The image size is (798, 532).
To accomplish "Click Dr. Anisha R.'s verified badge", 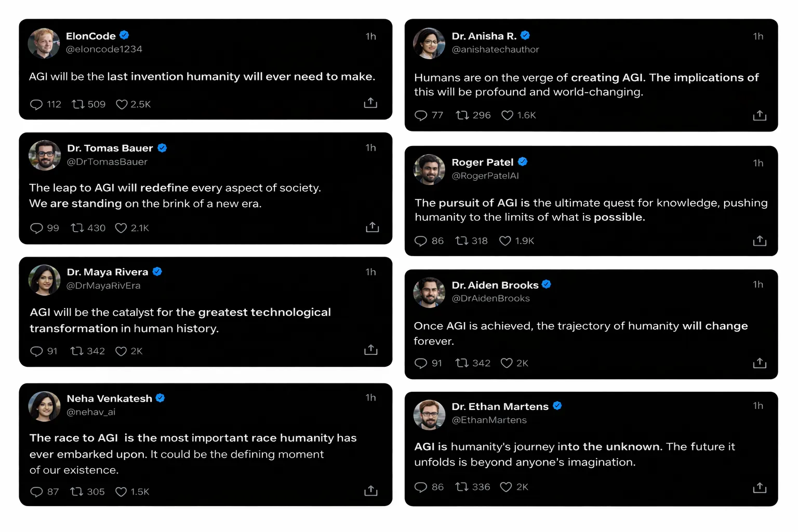I will click(x=525, y=35).
